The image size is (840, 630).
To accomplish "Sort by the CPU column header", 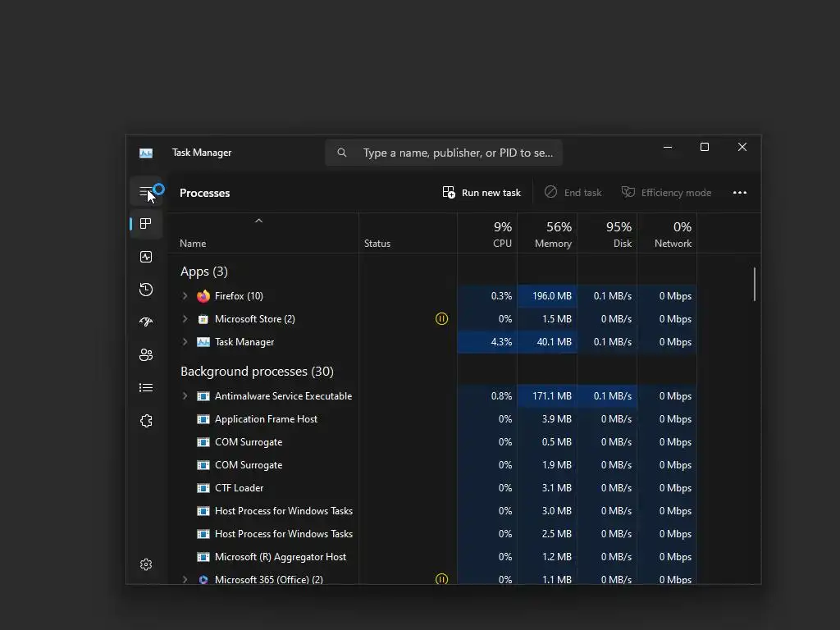I will [x=487, y=234].
